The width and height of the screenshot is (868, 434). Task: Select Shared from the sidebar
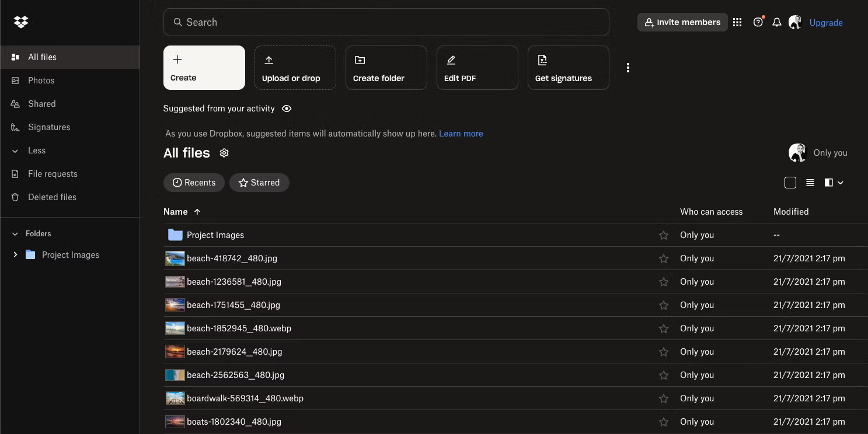click(x=41, y=103)
